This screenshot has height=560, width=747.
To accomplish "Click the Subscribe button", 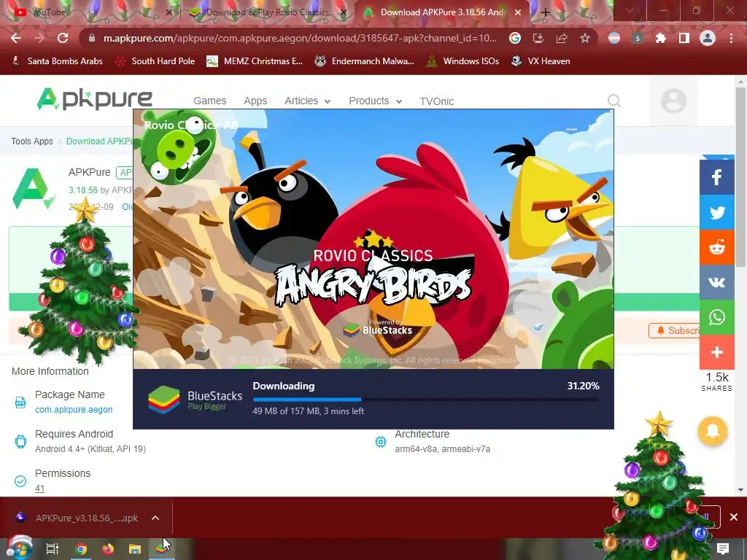I will 674,330.
